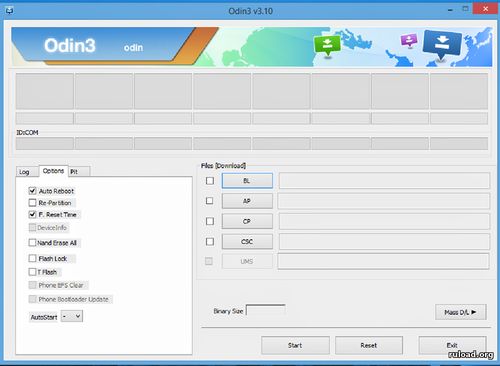Check the box beside the BL button
Viewport: 500px width, 366px height.
pyautogui.click(x=210, y=181)
